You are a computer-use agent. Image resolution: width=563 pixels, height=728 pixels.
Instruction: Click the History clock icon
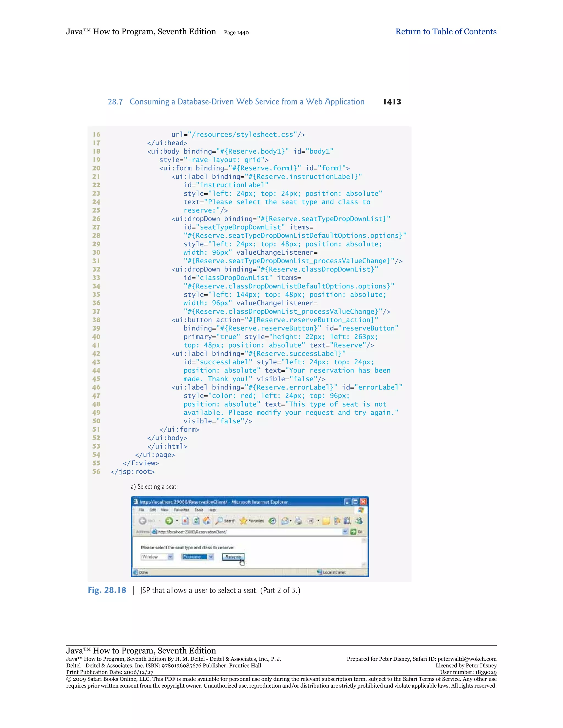272,521
